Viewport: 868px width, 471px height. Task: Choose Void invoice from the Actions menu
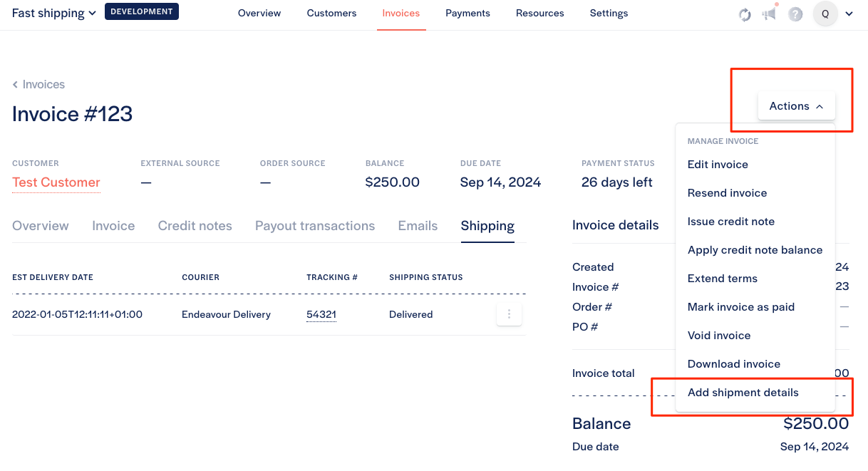point(718,336)
